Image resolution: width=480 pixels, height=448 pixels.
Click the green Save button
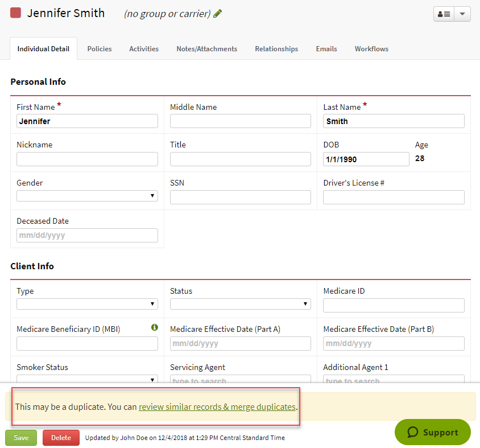[21, 438]
